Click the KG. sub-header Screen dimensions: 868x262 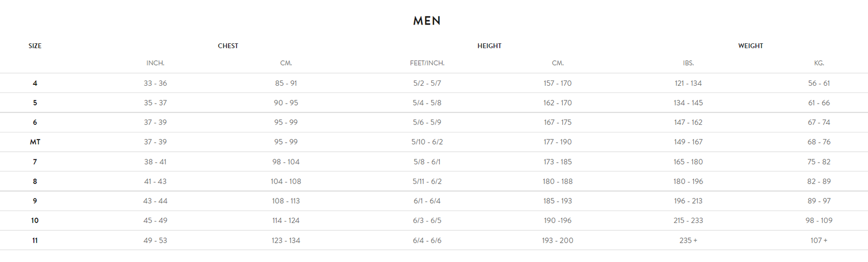point(819,63)
